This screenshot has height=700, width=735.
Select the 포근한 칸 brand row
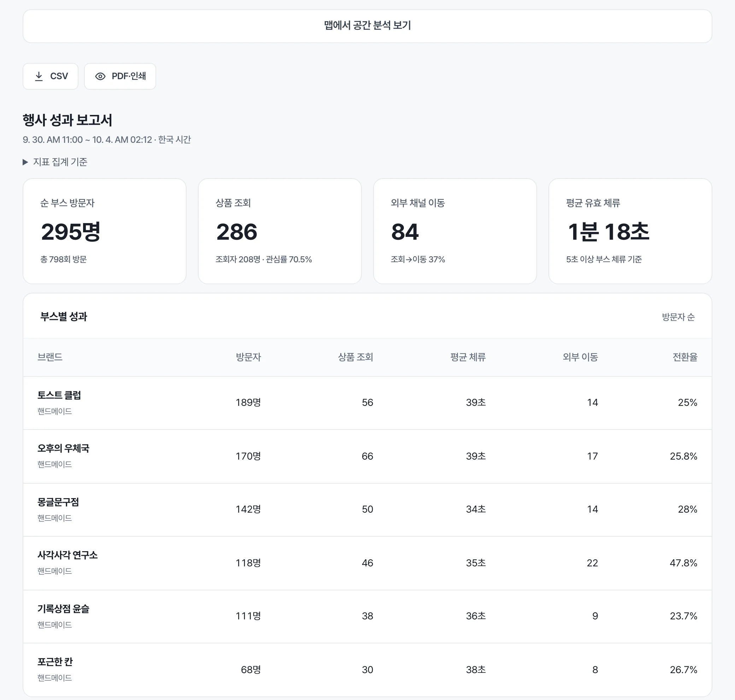click(x=367, y=670)
